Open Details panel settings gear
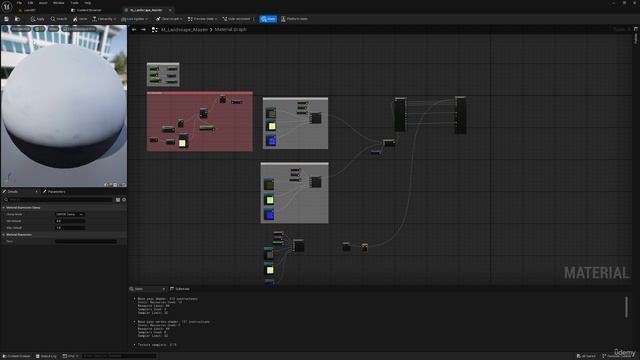This screenshot has height=360, width=640. [124, 200]
